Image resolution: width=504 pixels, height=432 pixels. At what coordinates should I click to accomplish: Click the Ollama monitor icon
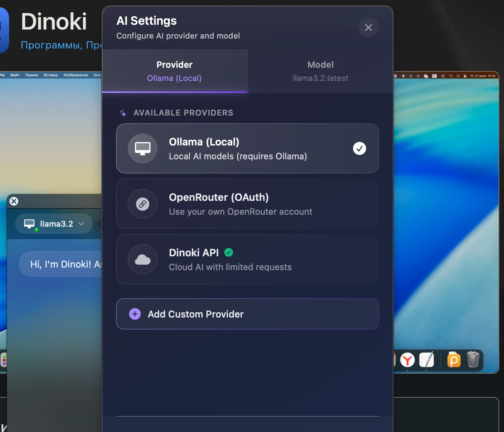(143, 148)
